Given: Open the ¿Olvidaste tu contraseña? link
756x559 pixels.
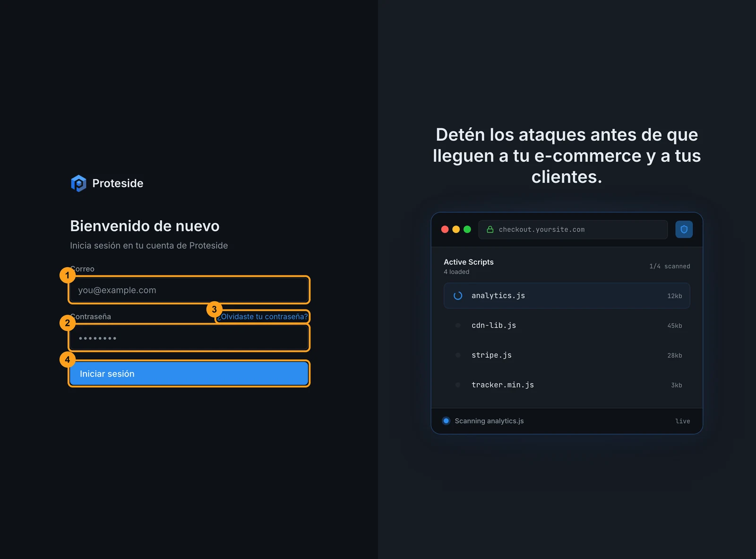Looking at the screenshot, I should pyautogui.click(x=263, y=317).
